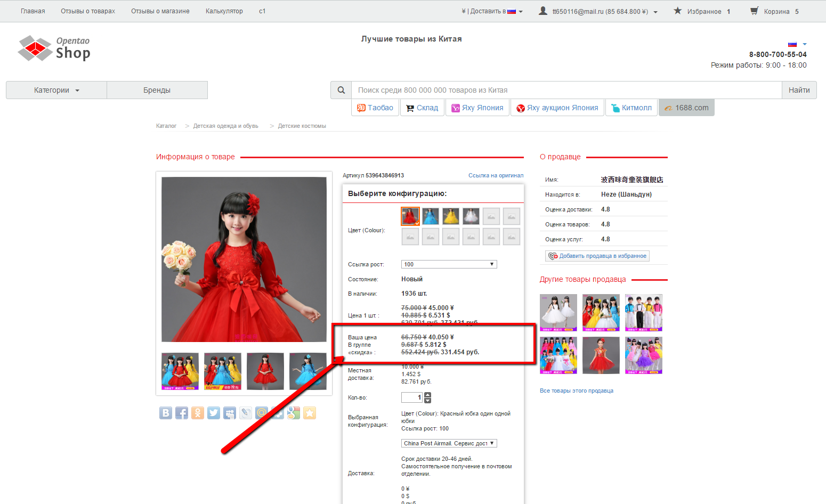Switch to the Китмолл tab
This screenshot has height=504, width=826.
click(631, 108)
